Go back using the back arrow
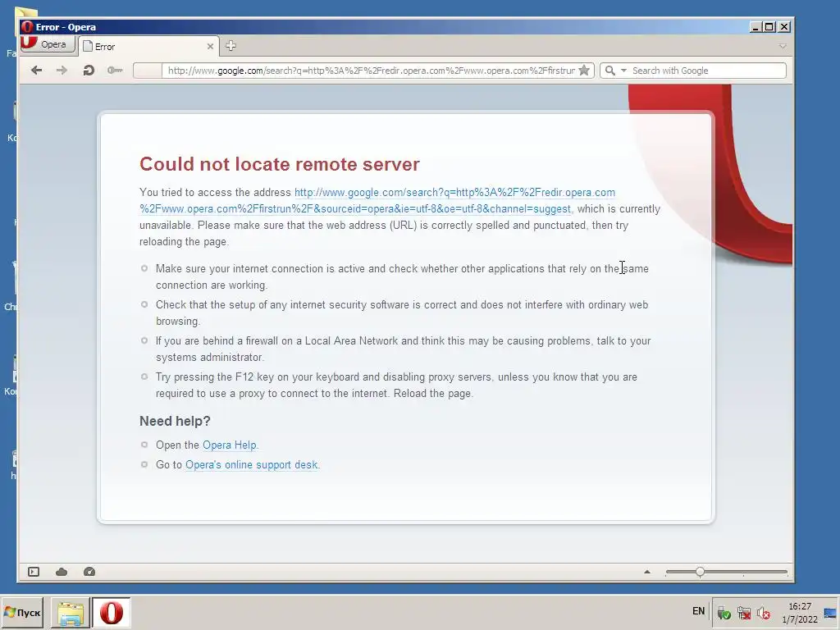The image size is (840, 630). click(36, 71)
